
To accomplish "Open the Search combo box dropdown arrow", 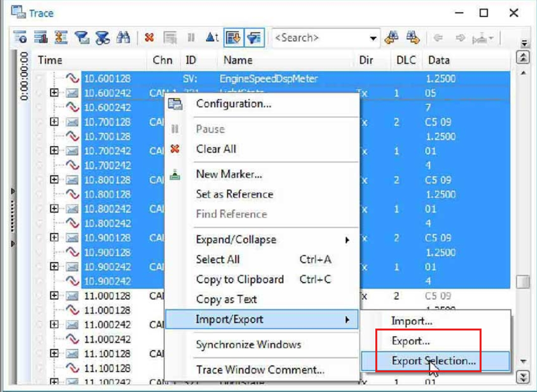I will tap(373, 38).
